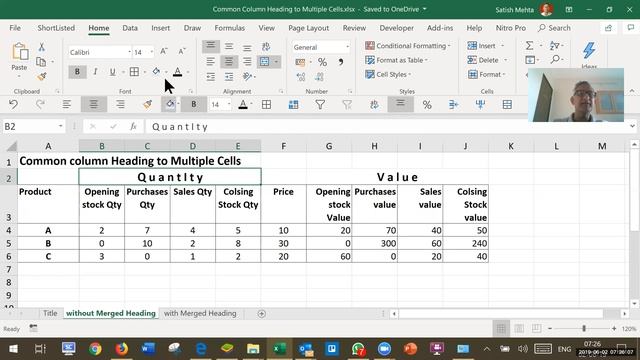
Task: Click the Comma Style icon
Action: [x=341, y=62]
